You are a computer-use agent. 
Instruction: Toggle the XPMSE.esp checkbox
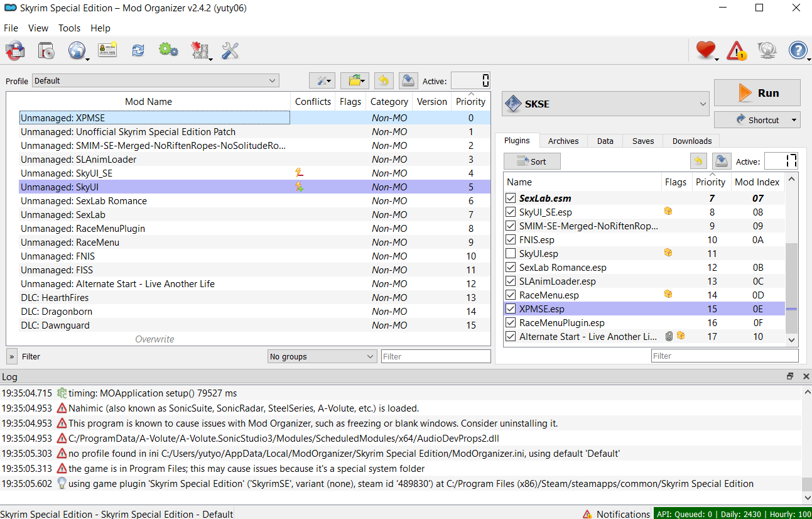tap(511, 309)
